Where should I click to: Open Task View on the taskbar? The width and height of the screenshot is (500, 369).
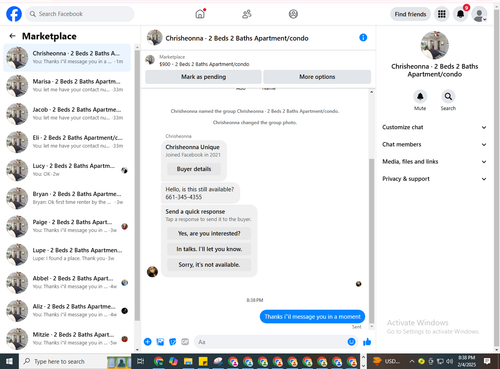click(141, 361)
